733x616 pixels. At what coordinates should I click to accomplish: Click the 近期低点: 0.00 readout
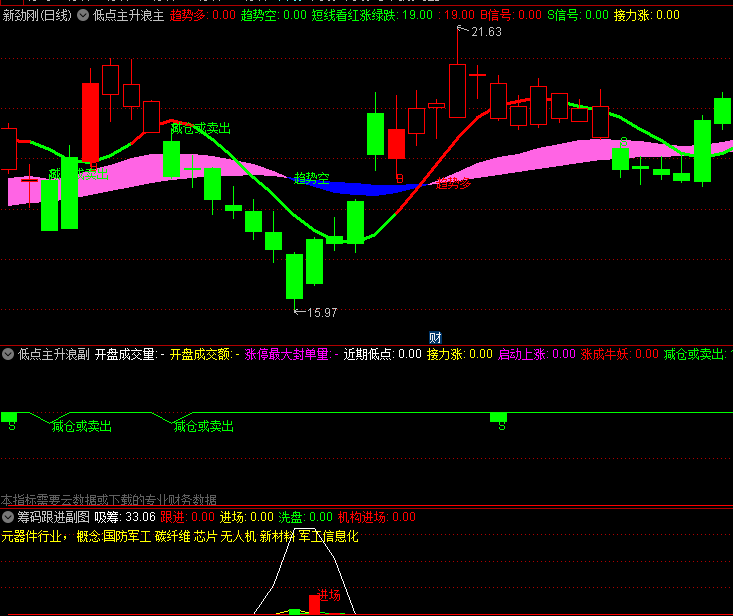coord(383,354)
